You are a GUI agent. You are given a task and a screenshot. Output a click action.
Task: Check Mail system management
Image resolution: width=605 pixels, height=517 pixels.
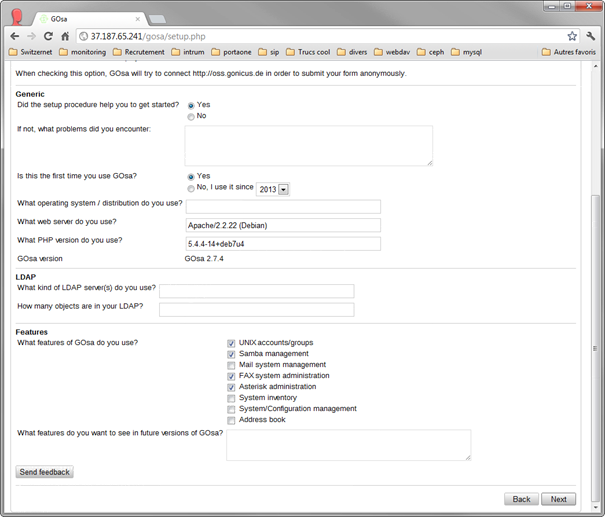pos(231,365)
